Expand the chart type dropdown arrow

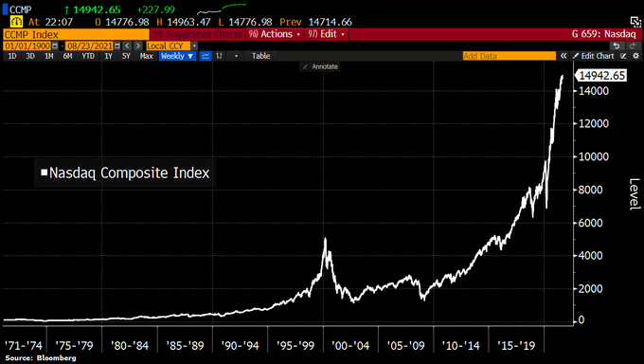(x=236, y=56)
